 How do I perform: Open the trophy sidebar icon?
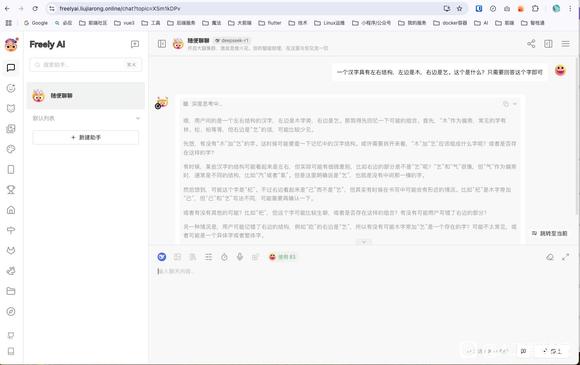point(11,190)
